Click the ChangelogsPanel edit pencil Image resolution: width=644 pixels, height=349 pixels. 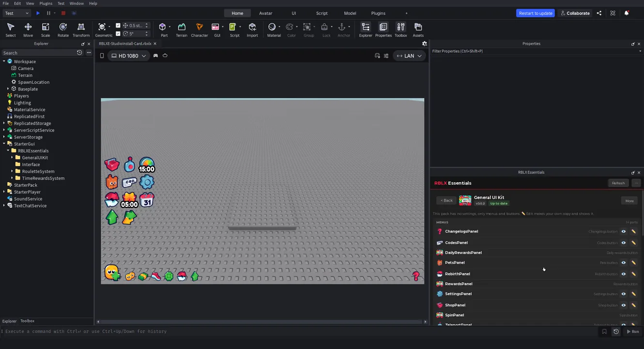tap(633, 232)
